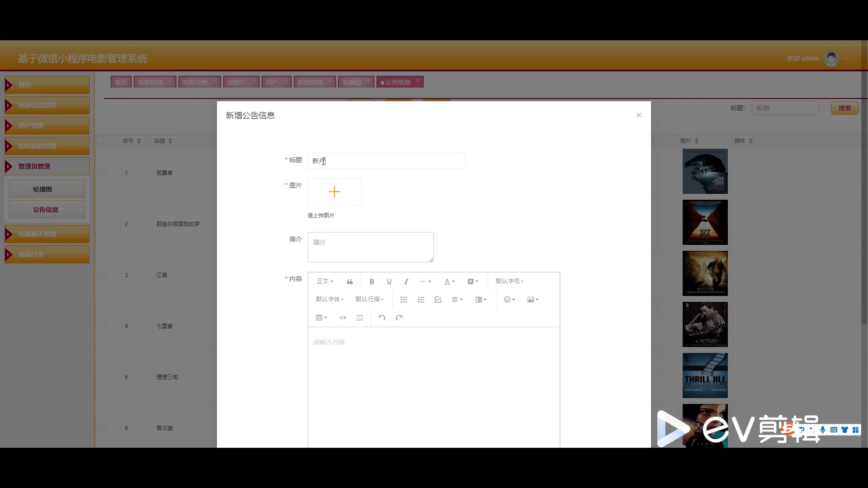Click the plus icon to upload an image
Screen dimensions: 868x488
(x=334, y=192)
